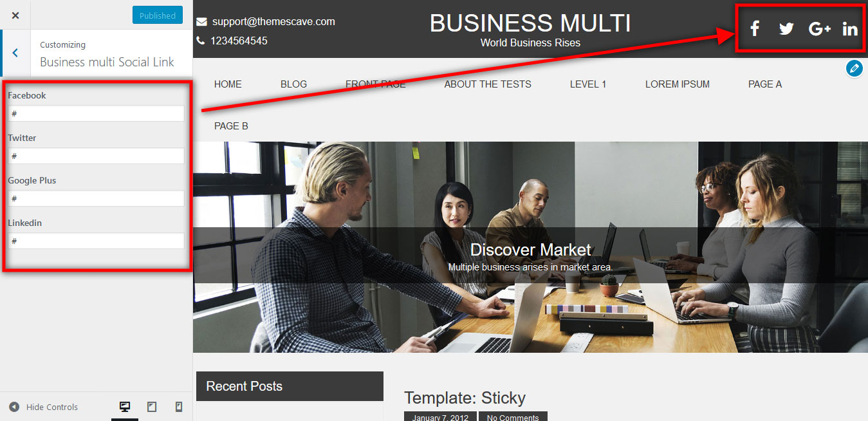Switch to desktop preview device icon
Viewport: 868px width, 421px height.
point(125,407)
